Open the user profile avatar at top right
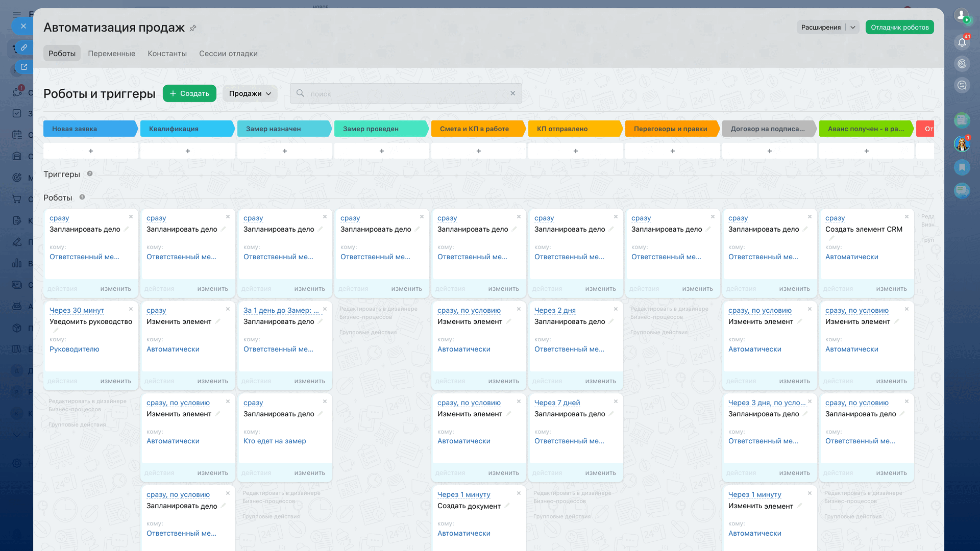The image size is (980, 551). click(x=962, y=15)
